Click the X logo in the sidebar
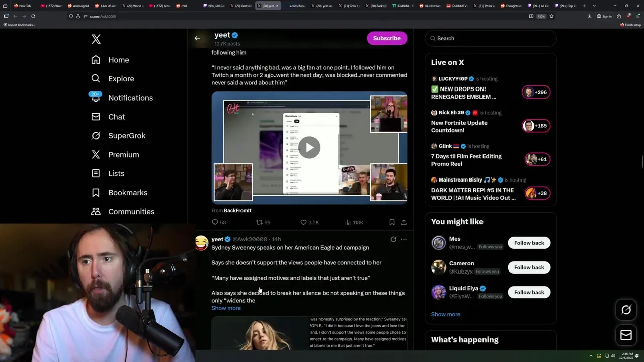 pos(96,39)
